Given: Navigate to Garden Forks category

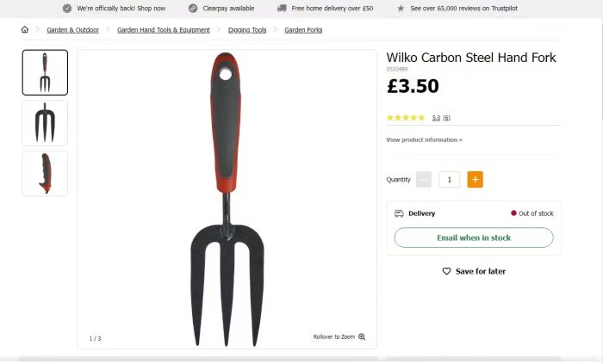Looking at the screenshot, I should pos(303,30).
